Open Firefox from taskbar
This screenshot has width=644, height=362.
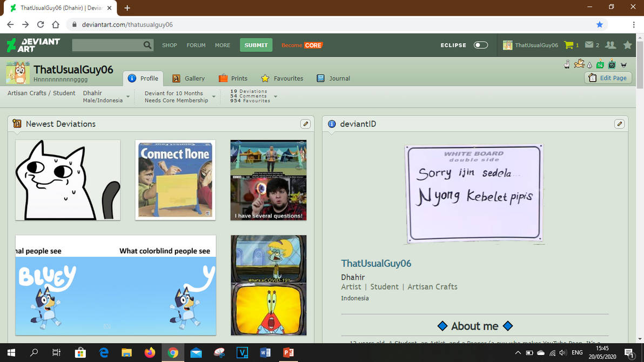(x=150, y=353)
